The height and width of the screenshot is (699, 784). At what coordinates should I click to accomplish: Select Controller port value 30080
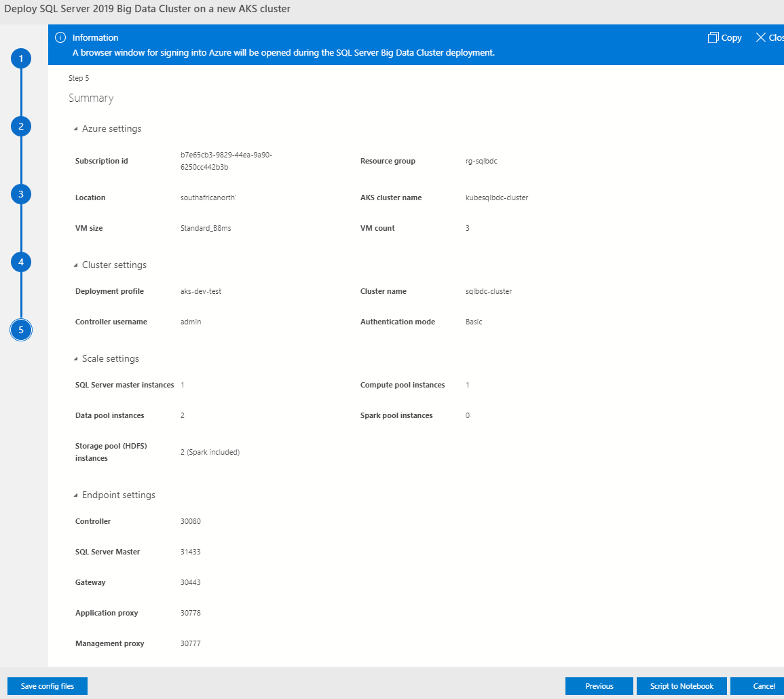click(191, 521)
